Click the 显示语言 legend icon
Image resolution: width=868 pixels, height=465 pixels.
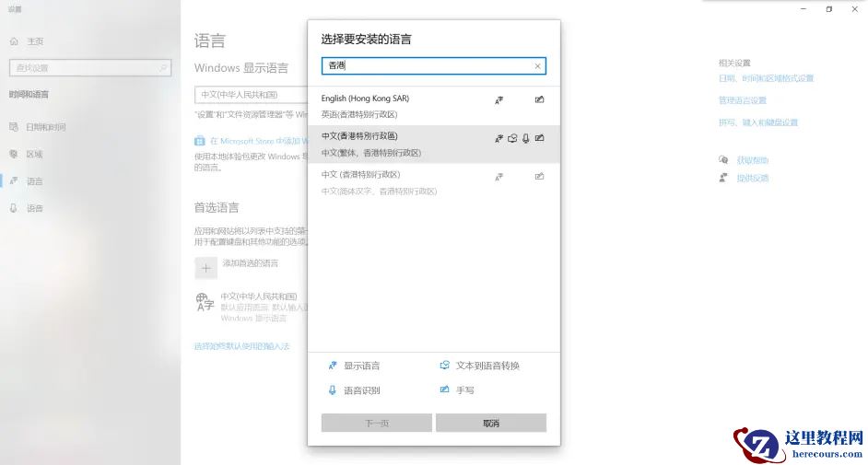[333, 366]
